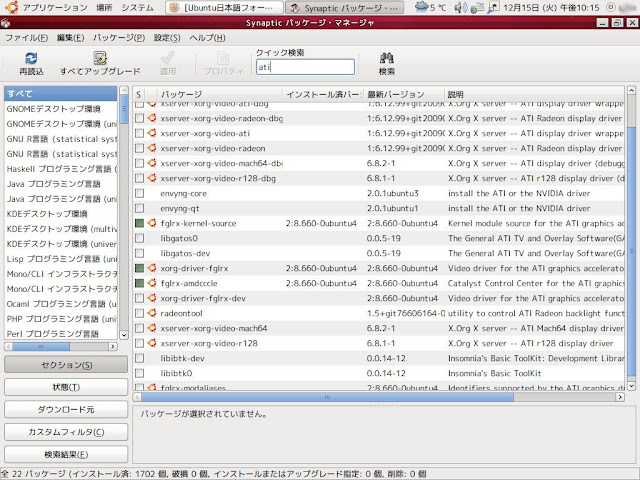The width and height of the screenshot is (640, 480).
Task: Click the date and time clock in panel
Action: tap(551, 7)
